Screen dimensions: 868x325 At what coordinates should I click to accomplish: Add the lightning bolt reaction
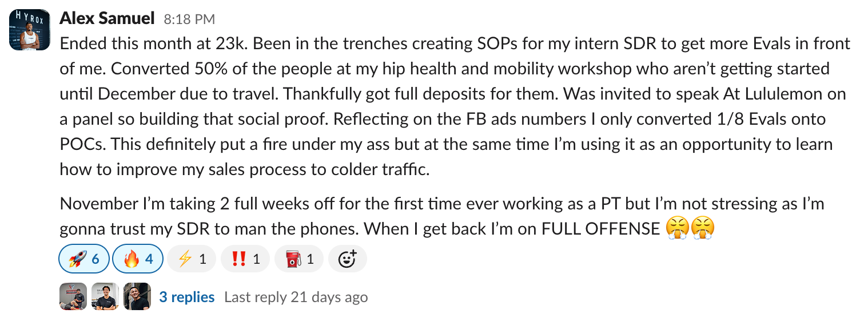pyautogui.click(x=192, y=259)
